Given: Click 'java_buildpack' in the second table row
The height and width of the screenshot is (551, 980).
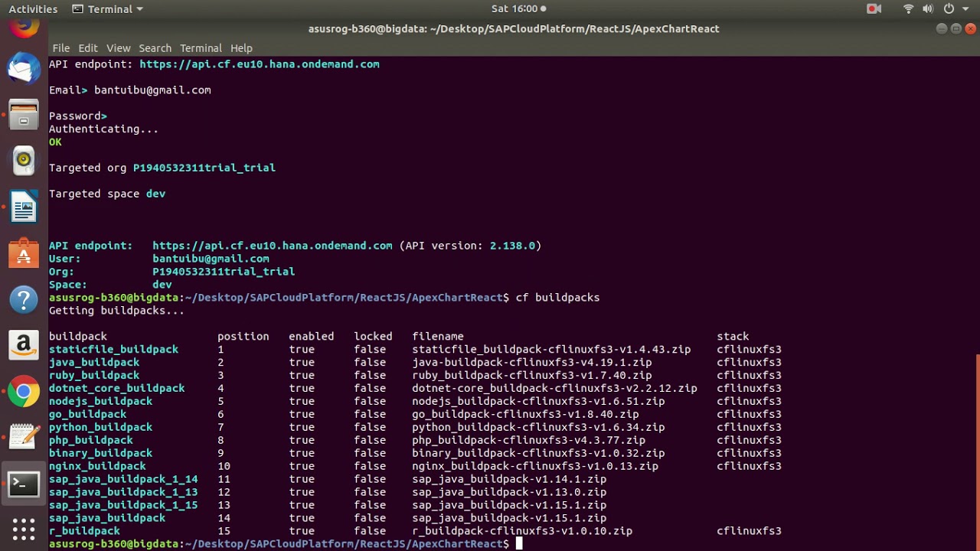Looking at the screenshot, I should [x=94, y=363].
